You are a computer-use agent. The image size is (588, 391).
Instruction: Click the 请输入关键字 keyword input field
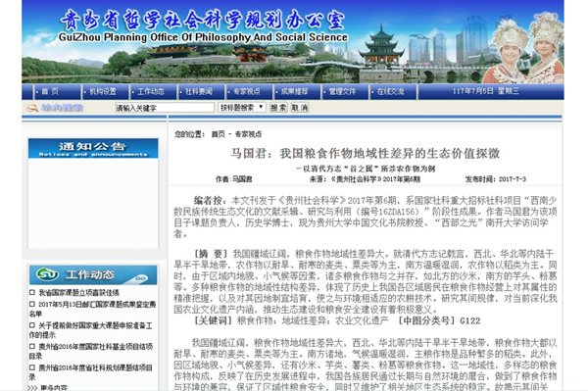coord(165,108)
